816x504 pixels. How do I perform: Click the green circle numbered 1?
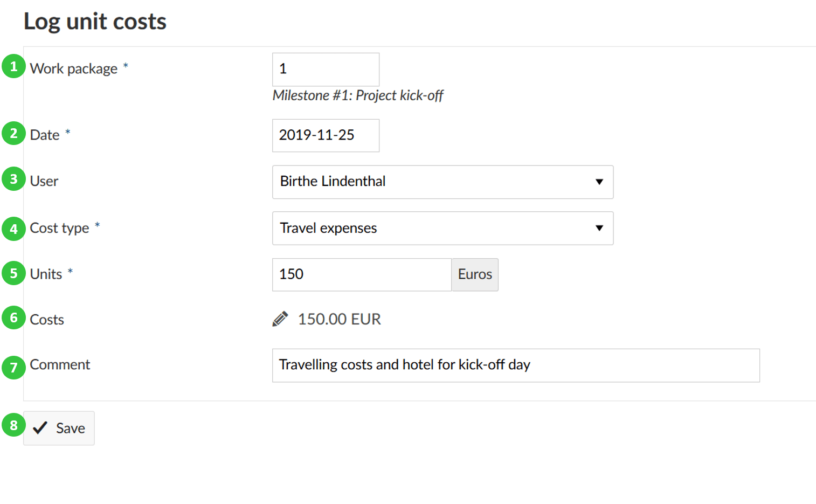13,67
